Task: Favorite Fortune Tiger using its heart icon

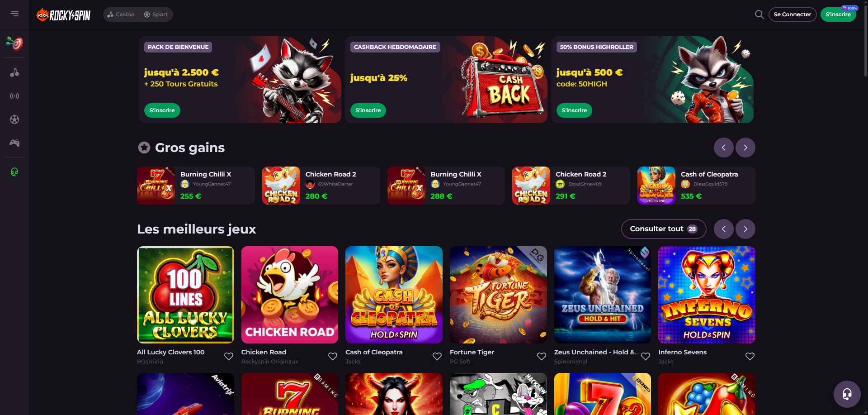Action: point(541,356)
